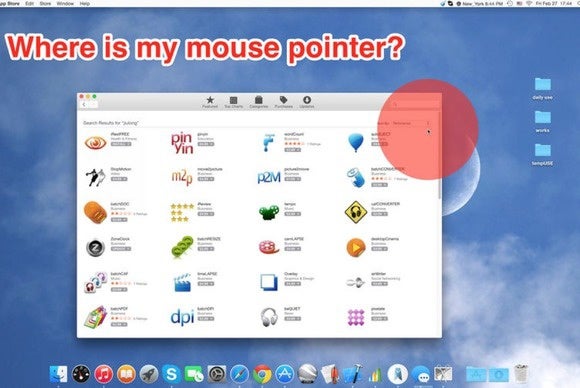Open the wordCount faucet app icon
Screen dimensions: 580x388
tap(269, 143)
